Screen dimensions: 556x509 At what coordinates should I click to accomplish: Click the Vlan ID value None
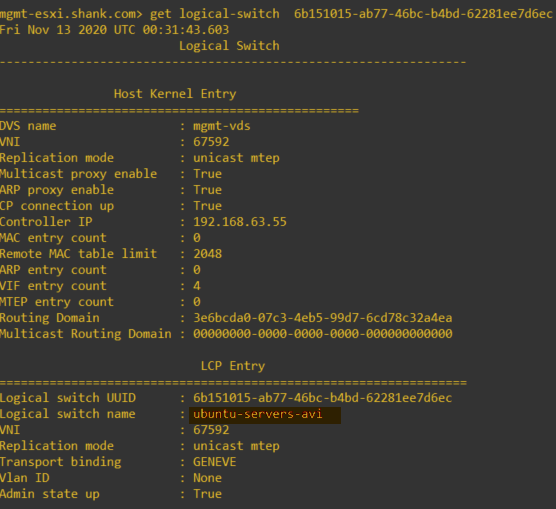(x=207, y=478)
